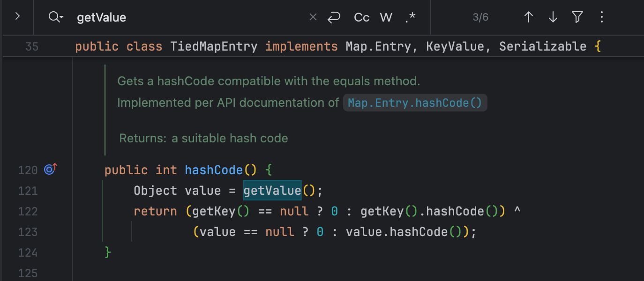Image resolution: width=644 pixels, height=281 pixels.
Task: Click the overrides gutter icon at line 120
Action: coord(50,169)
